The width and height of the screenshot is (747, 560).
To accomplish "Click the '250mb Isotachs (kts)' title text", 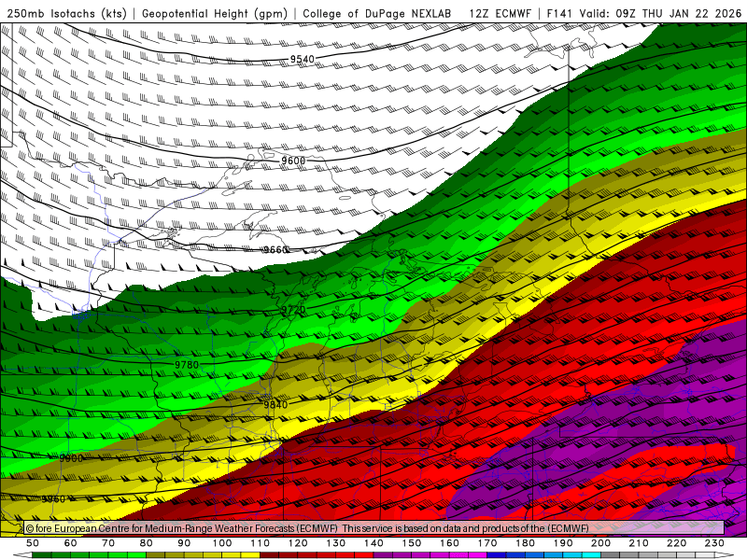I will coord(67,13).
